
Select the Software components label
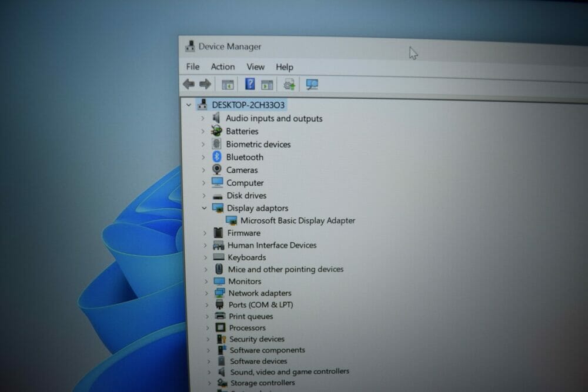267,350
